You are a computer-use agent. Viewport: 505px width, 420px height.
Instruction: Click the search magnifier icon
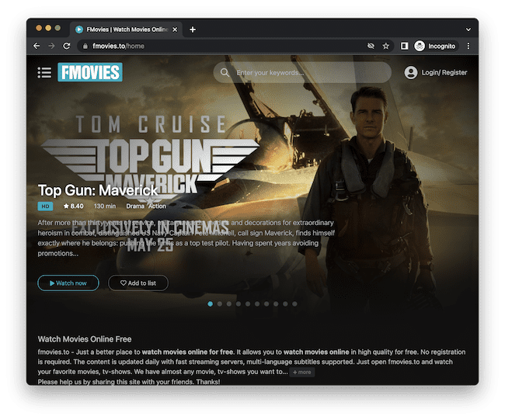click(x=225, y=72)
